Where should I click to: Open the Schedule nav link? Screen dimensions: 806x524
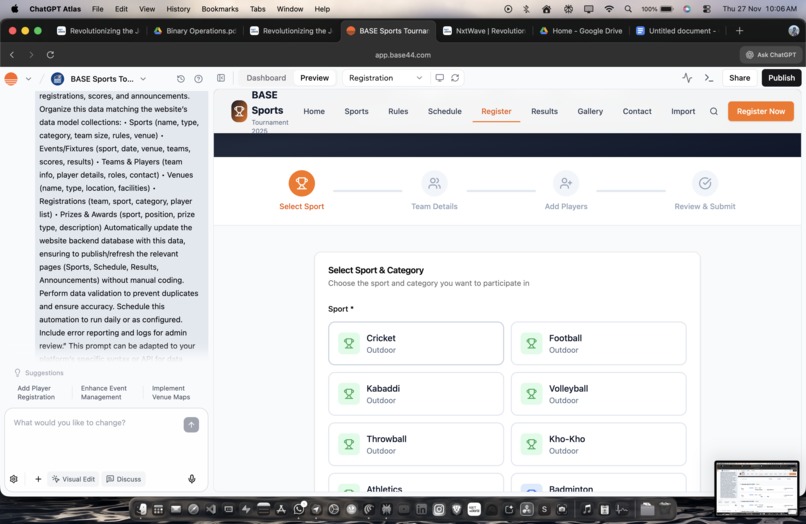click(x=445, y=111)
